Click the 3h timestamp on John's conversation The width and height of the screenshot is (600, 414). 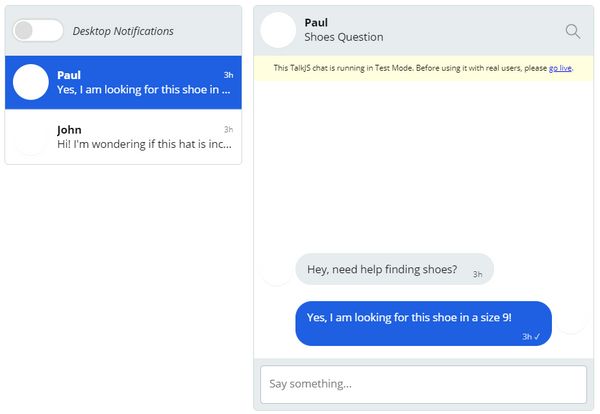[x=228, y=129]
